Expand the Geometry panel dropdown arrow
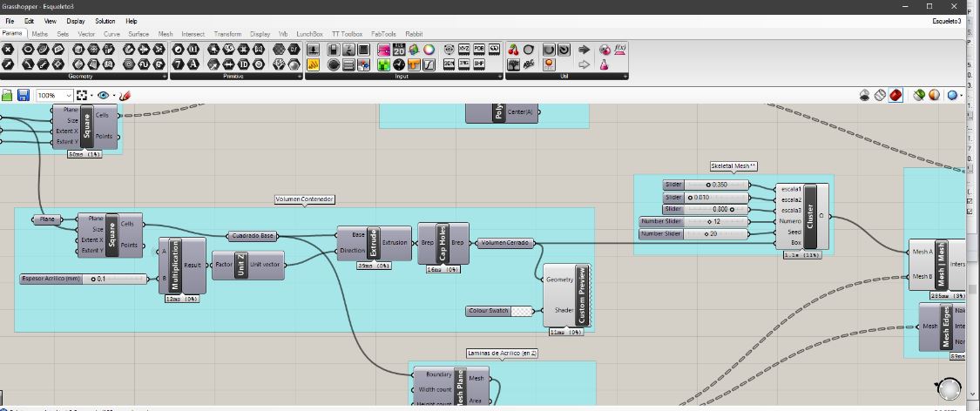This screenshot has height=411, width=980. coord(165,77)
